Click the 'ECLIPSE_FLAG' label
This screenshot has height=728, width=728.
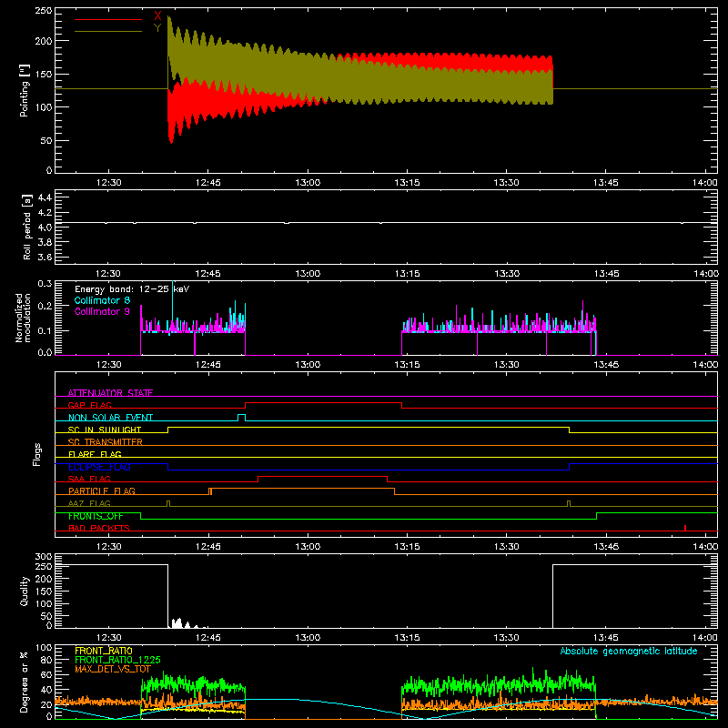(99, 467)
